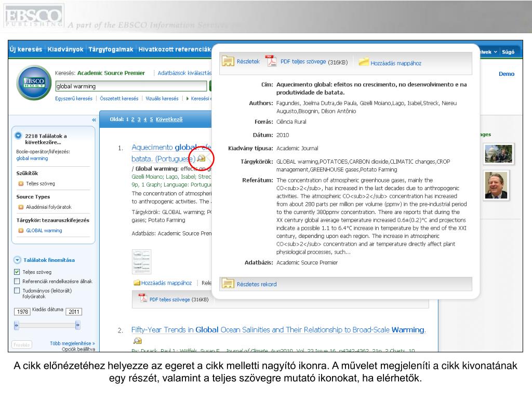Screen dimensions: 532x399
Task: Open Hivatkozott referenciák menu item
Action: 175,49
